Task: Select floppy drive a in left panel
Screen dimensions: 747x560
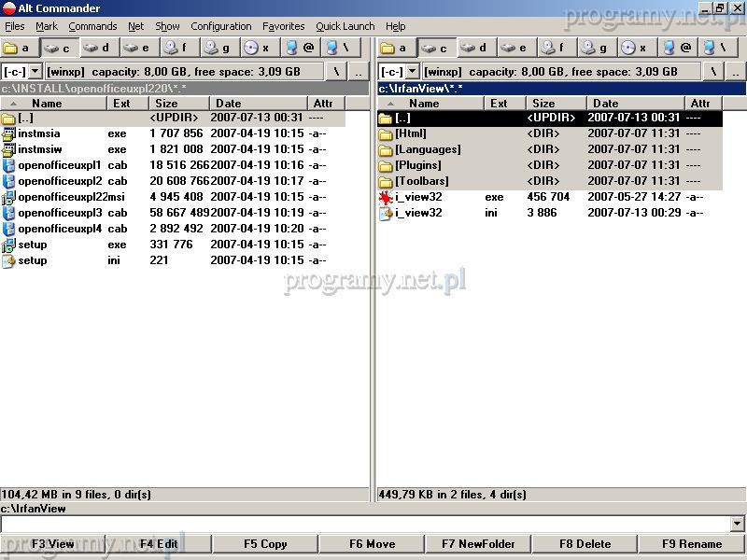Action: coord(19,48)
